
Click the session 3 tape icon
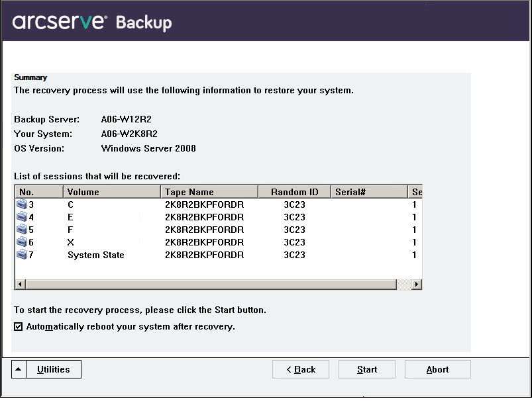pos(22,204)
